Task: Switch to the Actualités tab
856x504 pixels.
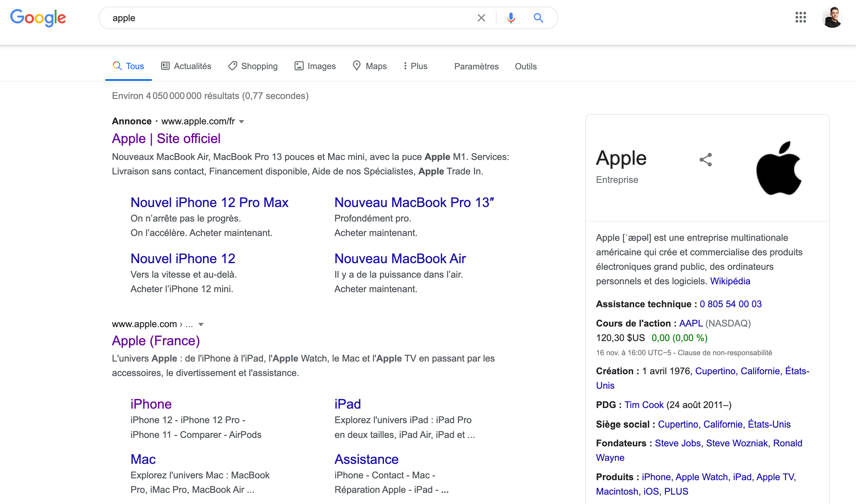Action: [186, 66]
